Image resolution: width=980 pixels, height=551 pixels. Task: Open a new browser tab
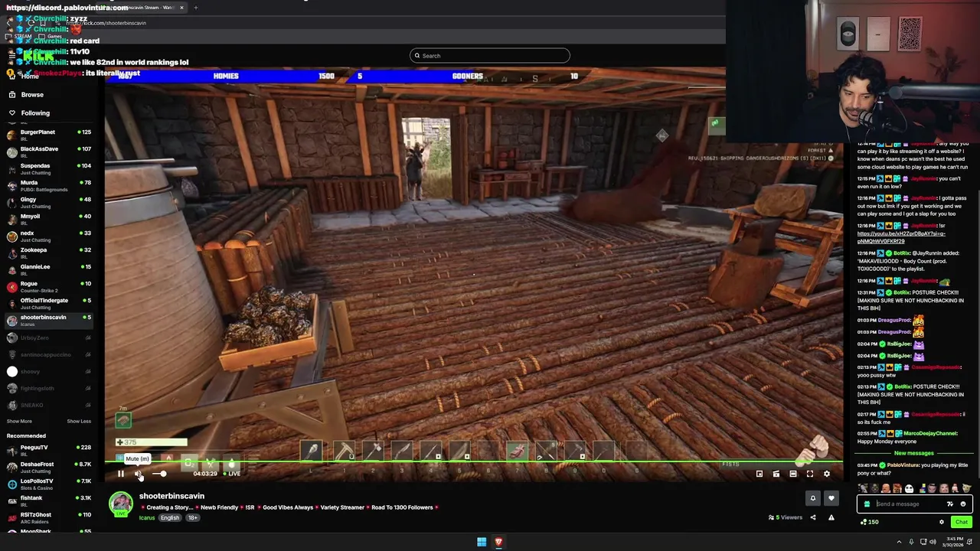point(195,8)
